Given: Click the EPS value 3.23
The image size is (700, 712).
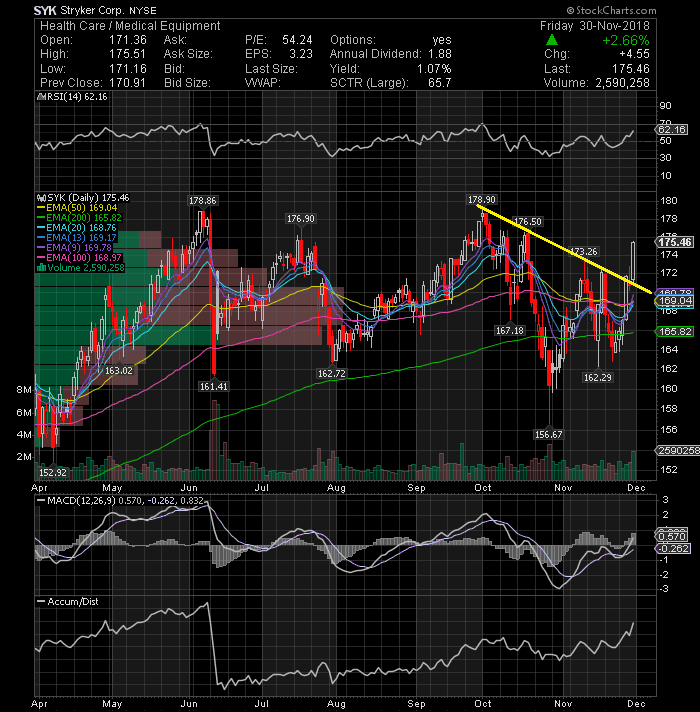Looking at the screenshot, I should point(301,54).
